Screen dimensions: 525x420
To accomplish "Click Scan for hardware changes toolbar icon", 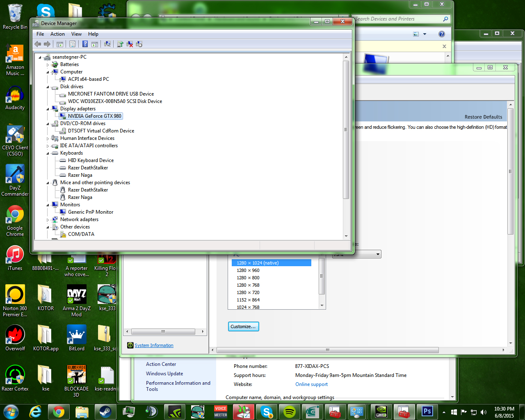I will [107, 44].
